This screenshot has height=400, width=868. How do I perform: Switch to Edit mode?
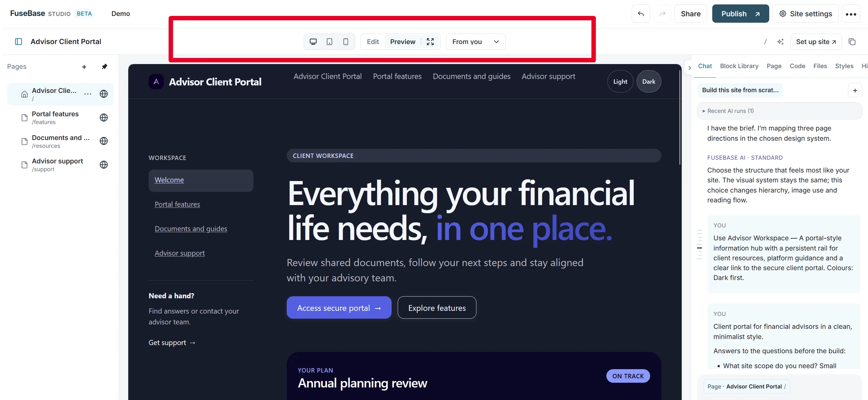373,42
